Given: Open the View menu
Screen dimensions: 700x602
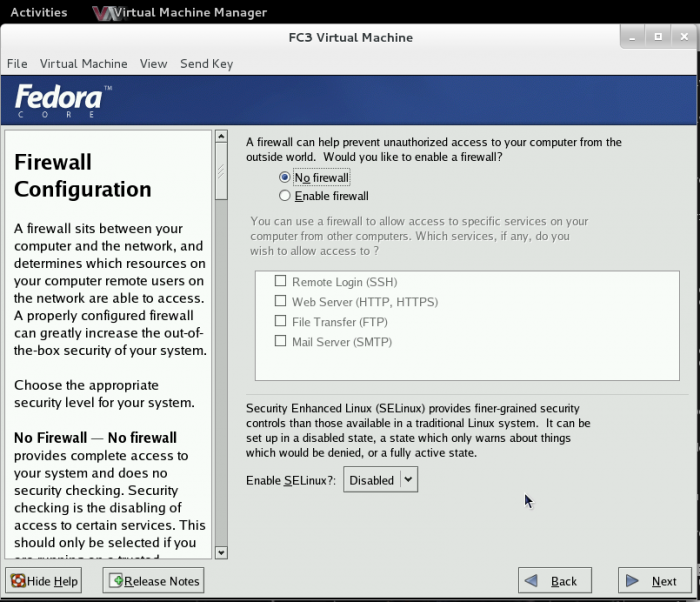Looking at the screenshot, I should 153,64.
